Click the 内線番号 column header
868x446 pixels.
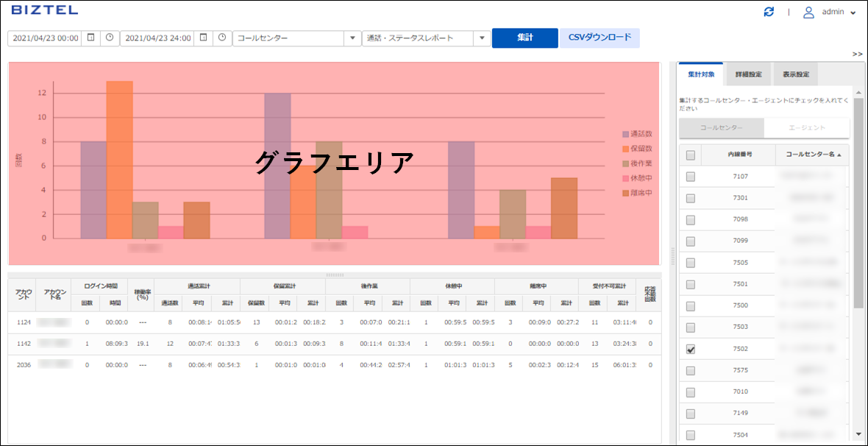tap(739, 155)
